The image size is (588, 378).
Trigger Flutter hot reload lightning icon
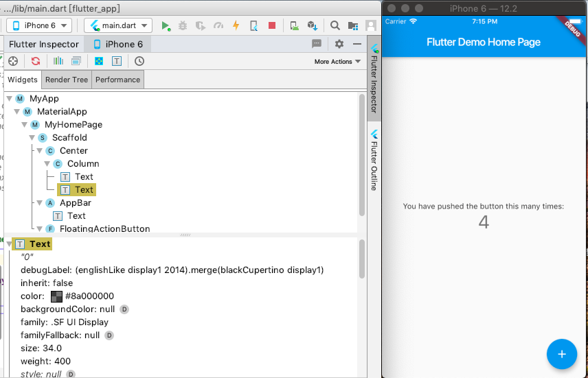point(236,25)
